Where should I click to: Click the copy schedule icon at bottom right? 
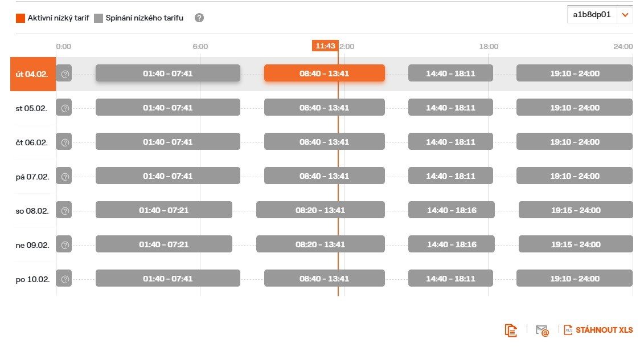coord(511,330)
